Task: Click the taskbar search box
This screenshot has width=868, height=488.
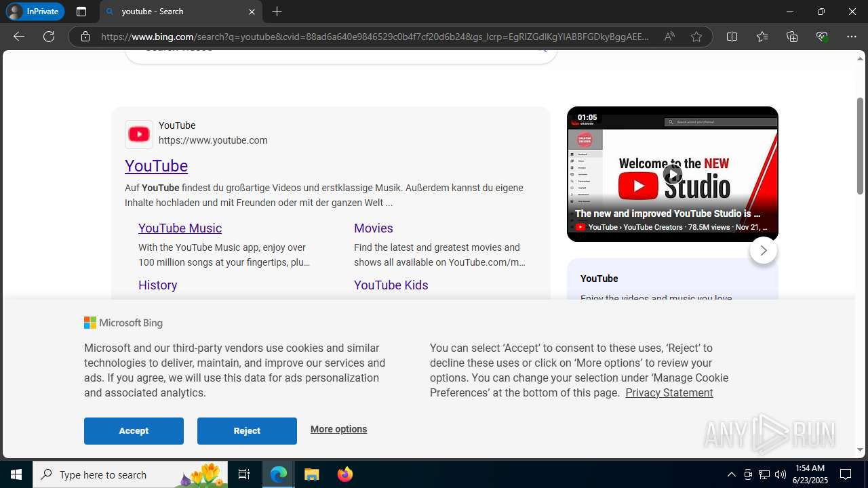Action: (x=130, y=474)
